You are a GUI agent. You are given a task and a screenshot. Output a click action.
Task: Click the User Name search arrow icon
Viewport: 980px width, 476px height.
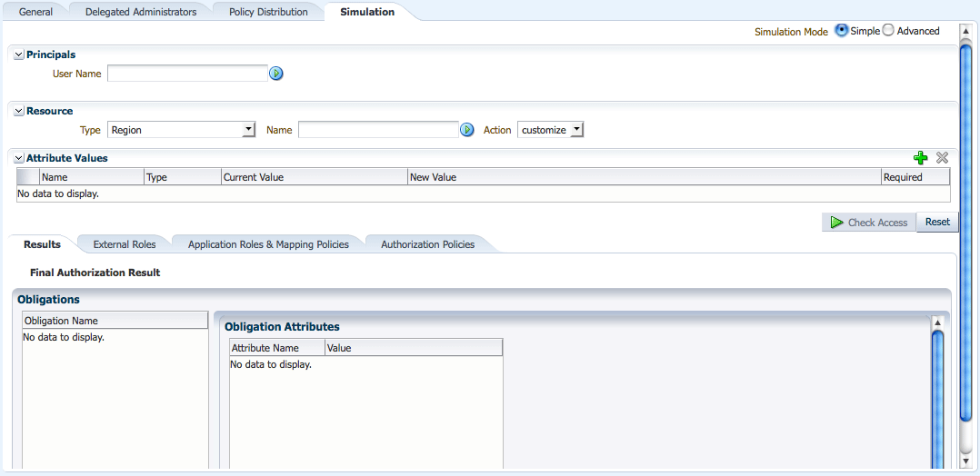[x=276, y=74]
